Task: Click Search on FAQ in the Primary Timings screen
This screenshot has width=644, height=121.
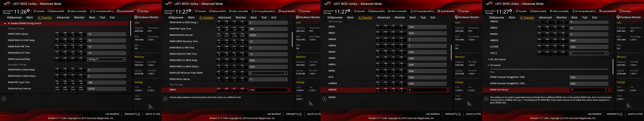Action: pyautogui.click(x=153, y=114)
